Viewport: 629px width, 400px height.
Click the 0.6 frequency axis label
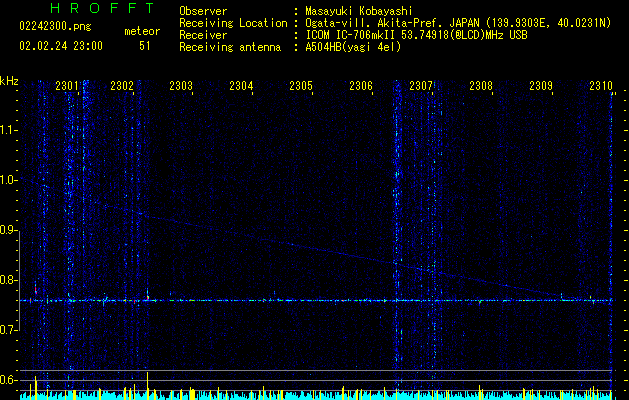coord(9,380)
